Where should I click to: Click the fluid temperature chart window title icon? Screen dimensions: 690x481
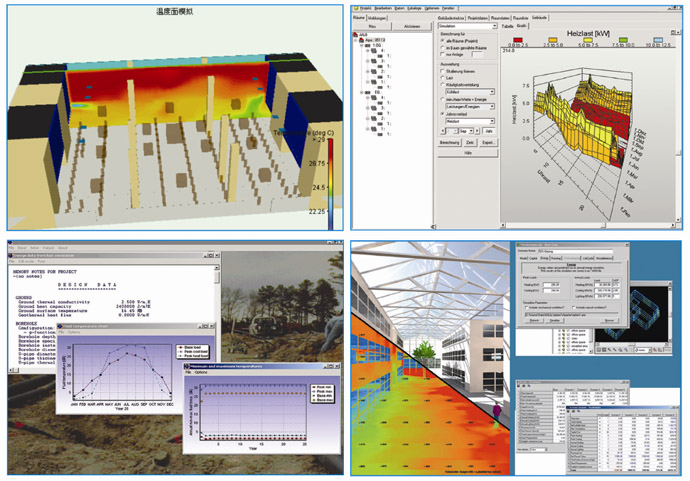(60, 326)
